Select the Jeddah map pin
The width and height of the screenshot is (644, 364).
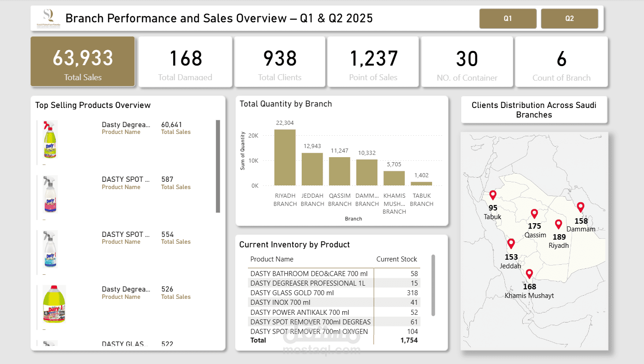coord(511,244)
